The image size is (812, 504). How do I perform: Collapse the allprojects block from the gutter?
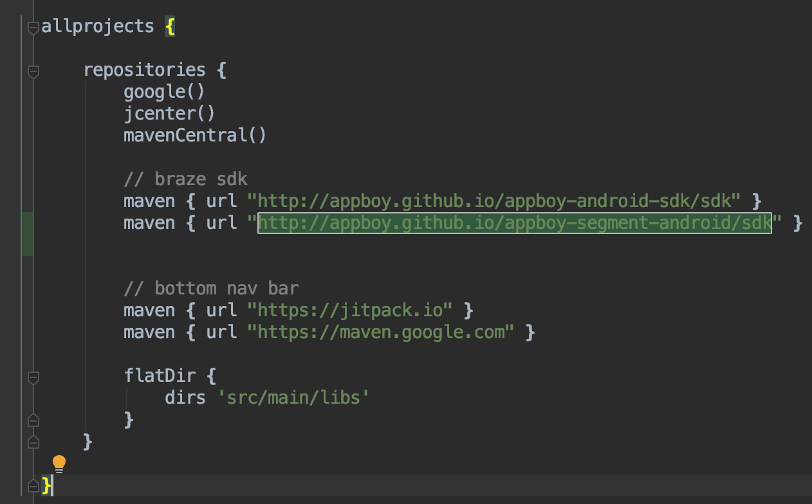(33, 26)
